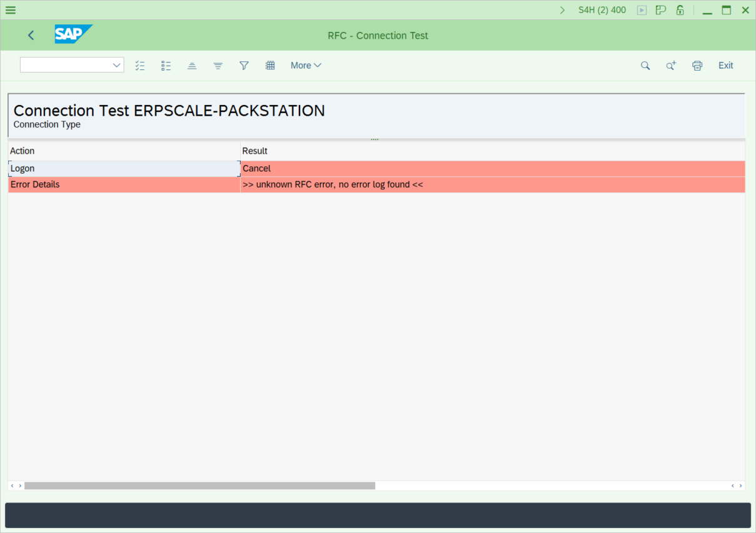Open the command field dropdown arrow
Viewport: 756px width, 533px height.
pos(116,65)
